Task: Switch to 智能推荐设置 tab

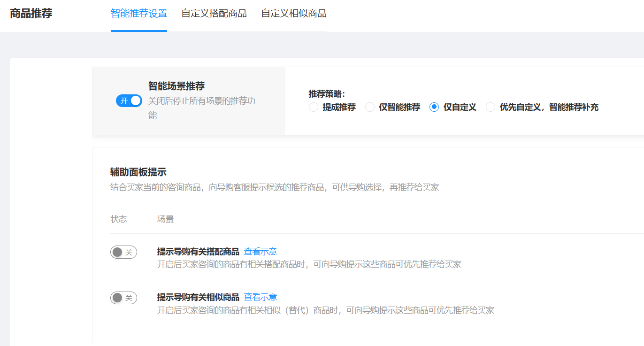Action: click(x=139, y=14)
